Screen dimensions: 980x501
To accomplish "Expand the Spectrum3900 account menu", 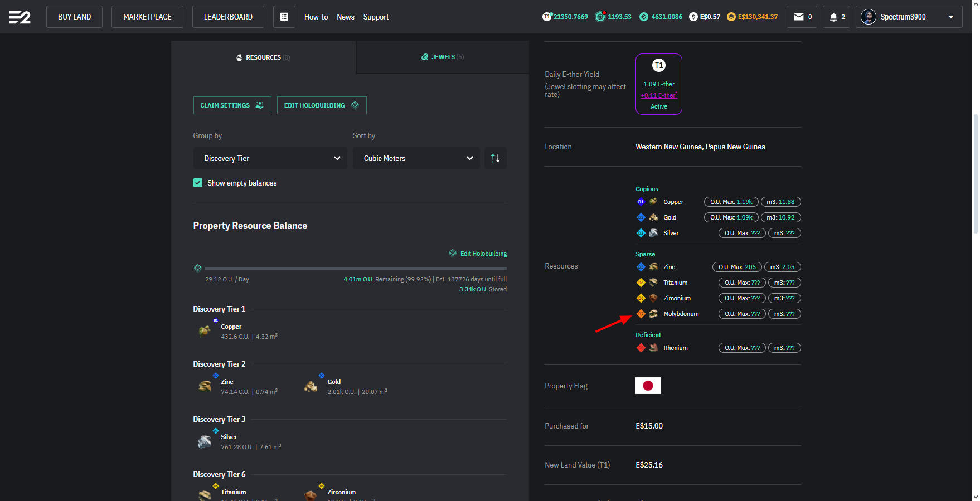I will [909, 17].
